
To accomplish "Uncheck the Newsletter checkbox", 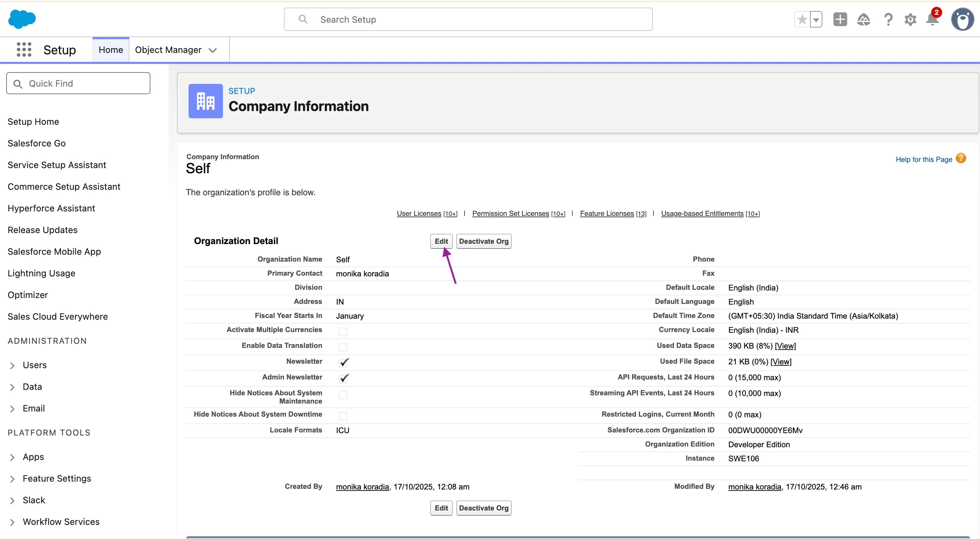I will tap(343, 362).
